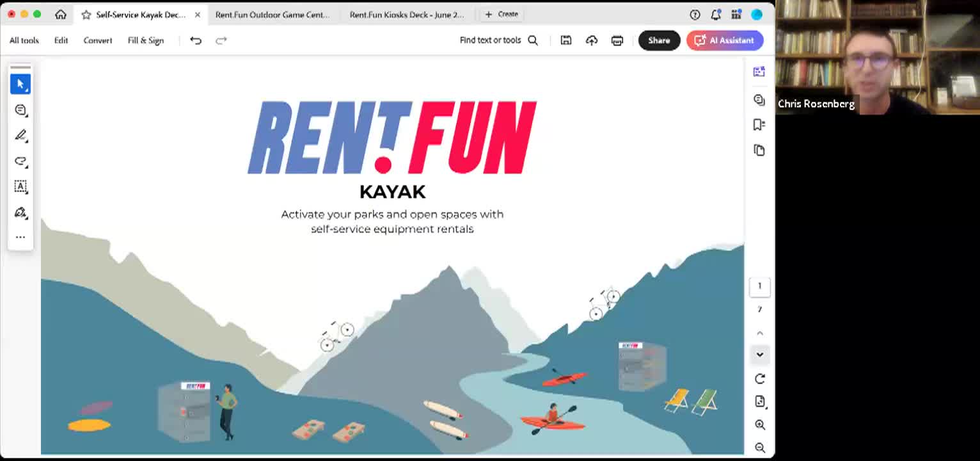Select the Add comment tool
This screenshot has height=461, width=980.
click(20, 110)
